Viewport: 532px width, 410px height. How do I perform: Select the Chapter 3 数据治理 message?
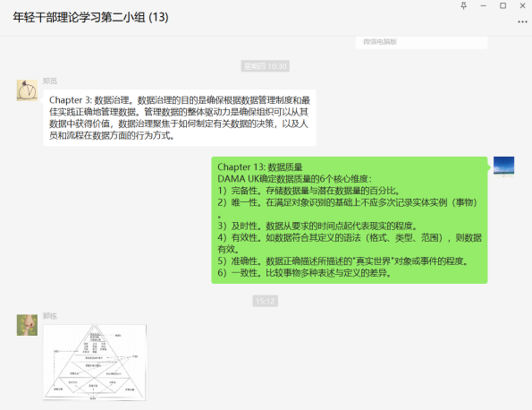pos(180,118)
